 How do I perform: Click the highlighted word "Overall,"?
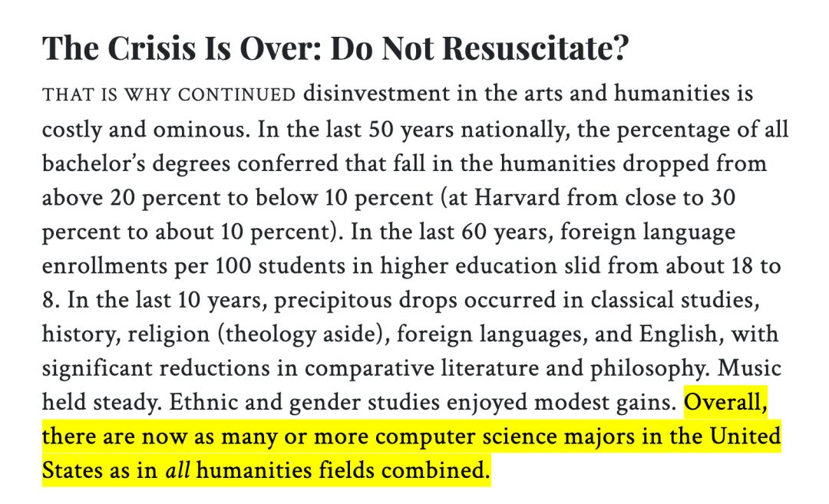click(725, 403)
